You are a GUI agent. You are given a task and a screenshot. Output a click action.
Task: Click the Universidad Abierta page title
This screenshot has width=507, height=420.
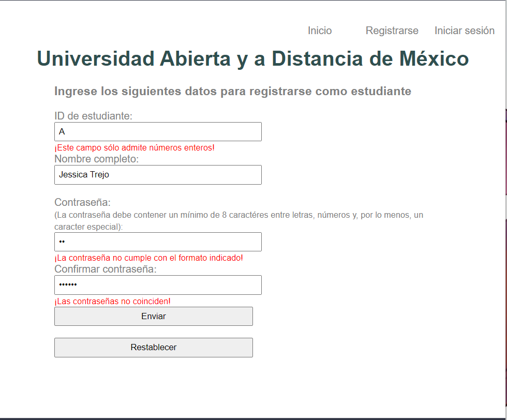point(252,59)
